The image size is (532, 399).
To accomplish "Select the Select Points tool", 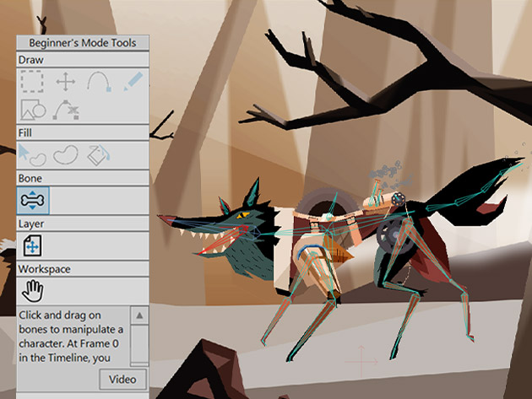I will pyautogui.click(x=32, y=81).
